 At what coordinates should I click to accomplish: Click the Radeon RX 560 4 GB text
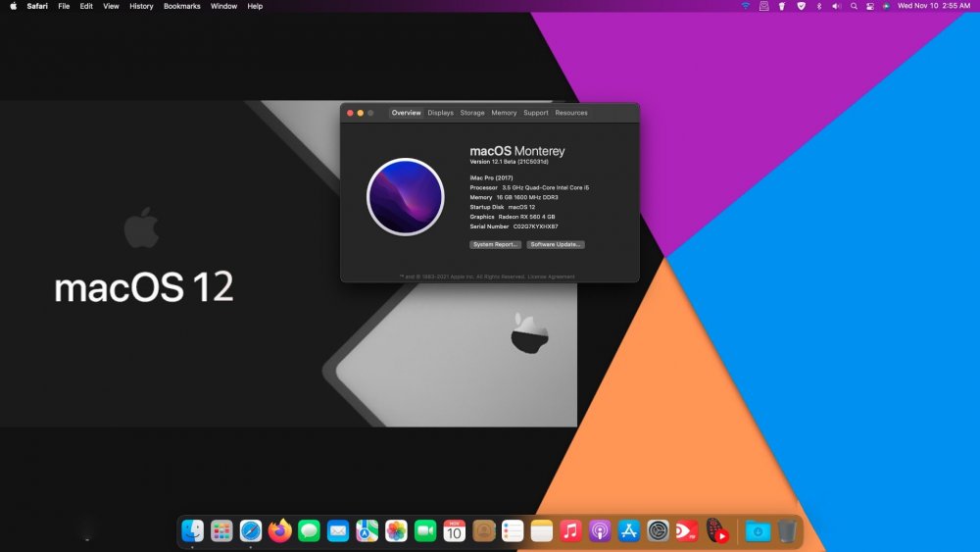point(526,217)
